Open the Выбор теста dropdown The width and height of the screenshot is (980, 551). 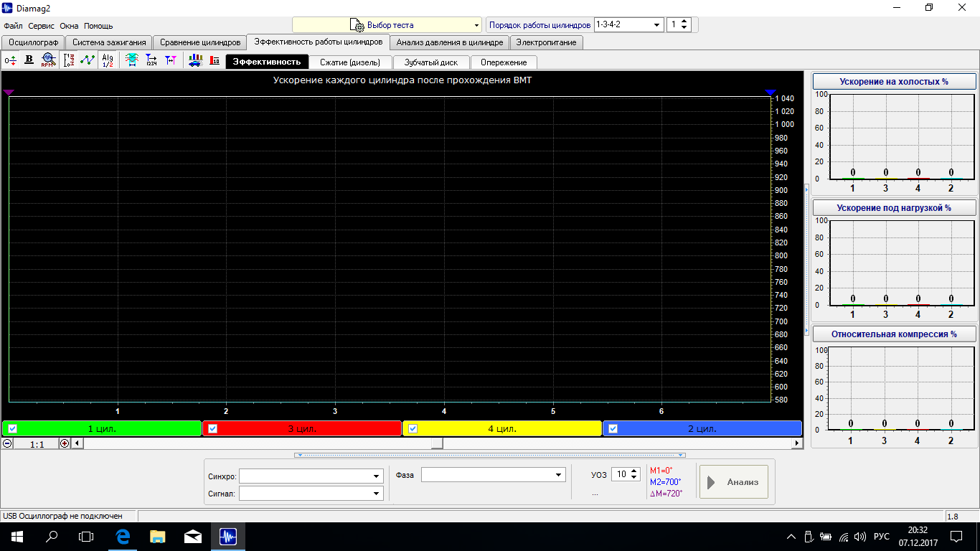pyautogui.click(x=387, y=25)
